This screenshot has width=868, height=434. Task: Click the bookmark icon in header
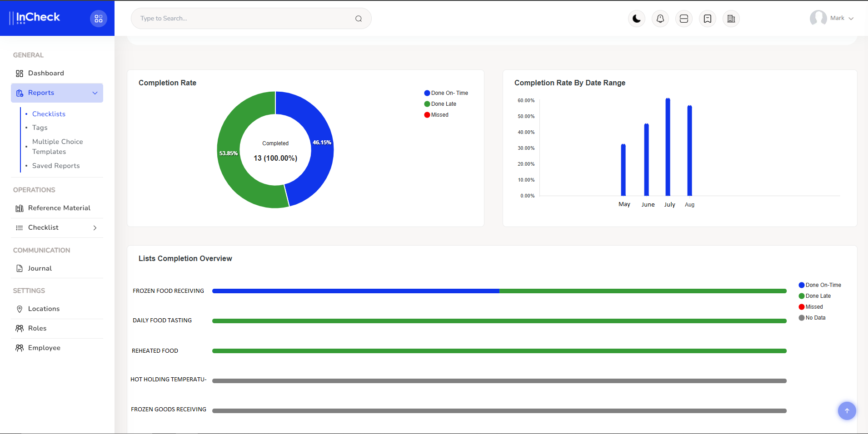[x=708, y=19]
